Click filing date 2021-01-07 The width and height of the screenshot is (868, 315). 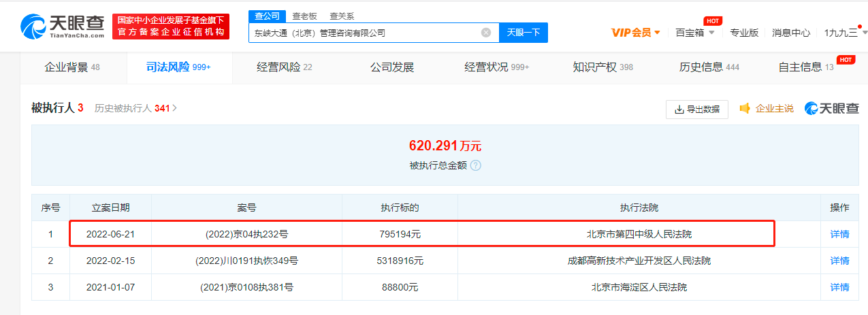[110, 287]
